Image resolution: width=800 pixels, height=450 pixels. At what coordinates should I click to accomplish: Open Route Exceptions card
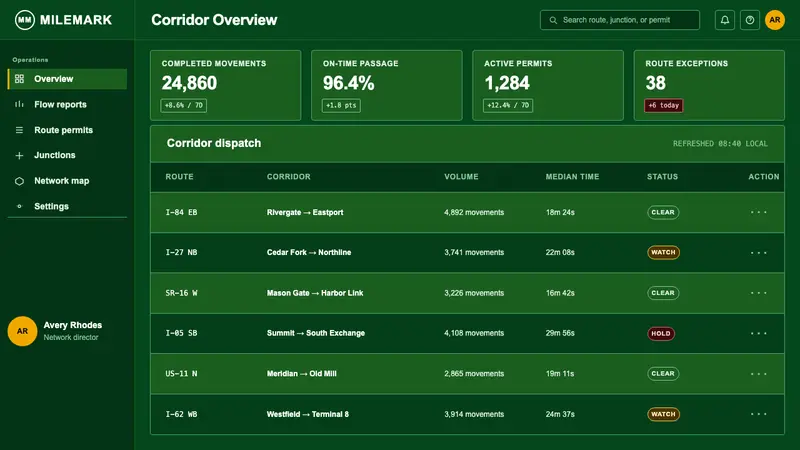pos(709,85)
